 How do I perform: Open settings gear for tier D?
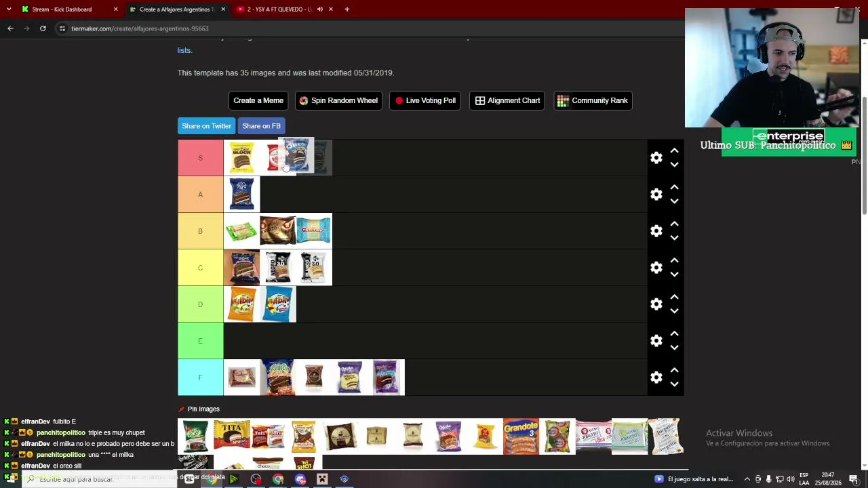tap(656, 304)
